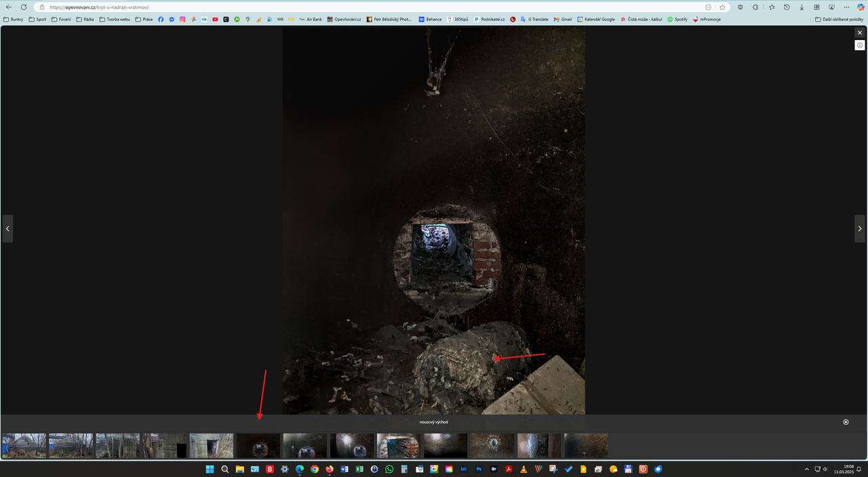Open the browser Extensions puzzle icon

click(x=755, y=7)
